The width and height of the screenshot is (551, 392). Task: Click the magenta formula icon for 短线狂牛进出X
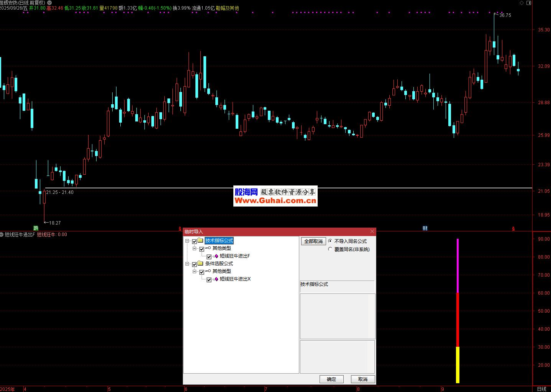pyautogui.click(x=216, y=279)
